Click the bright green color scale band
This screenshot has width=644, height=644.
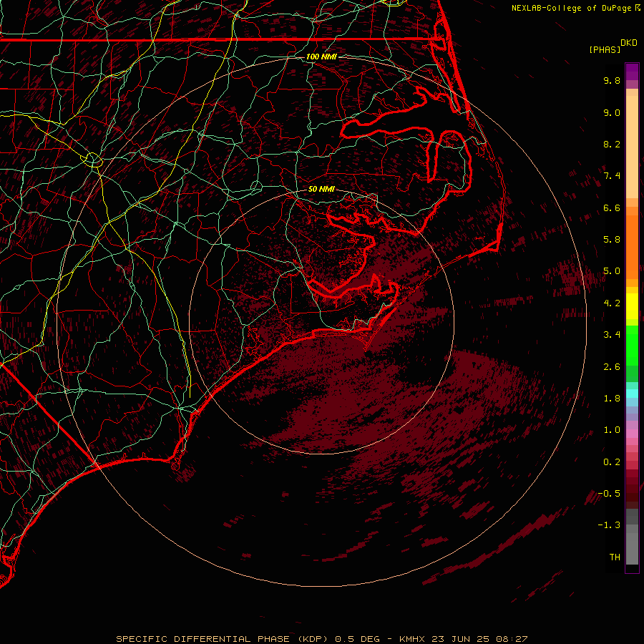point(632,345)
